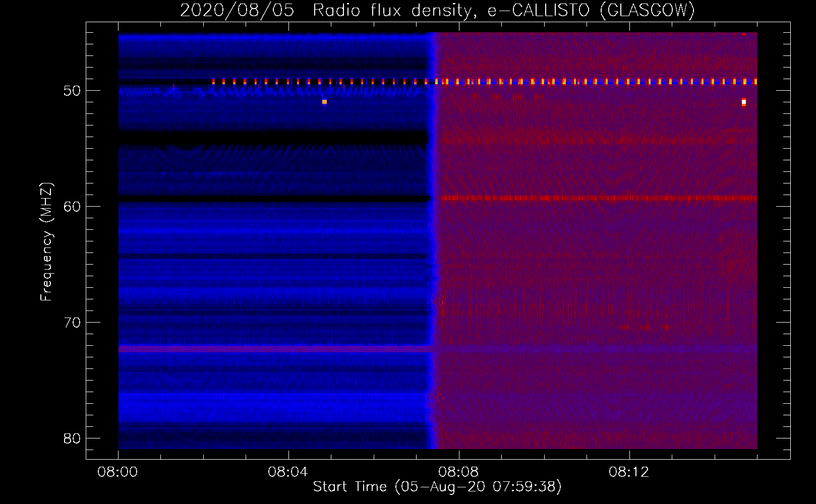Click the 08:04 time tick label
This screenshot has height=504, width=816.
288,472
